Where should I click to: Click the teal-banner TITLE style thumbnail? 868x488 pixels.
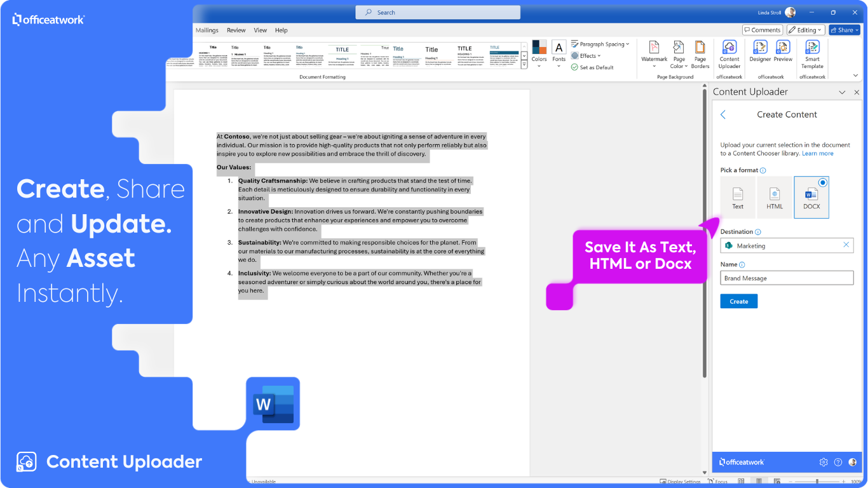(x=503, y=55)
